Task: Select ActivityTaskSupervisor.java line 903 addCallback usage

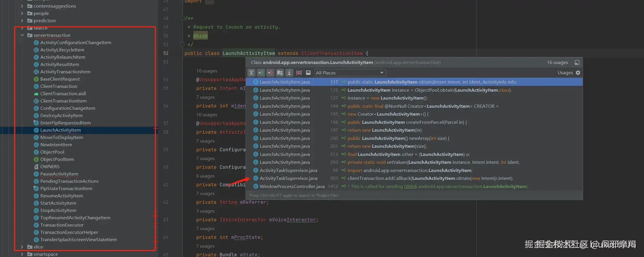Action: point(414,178)
